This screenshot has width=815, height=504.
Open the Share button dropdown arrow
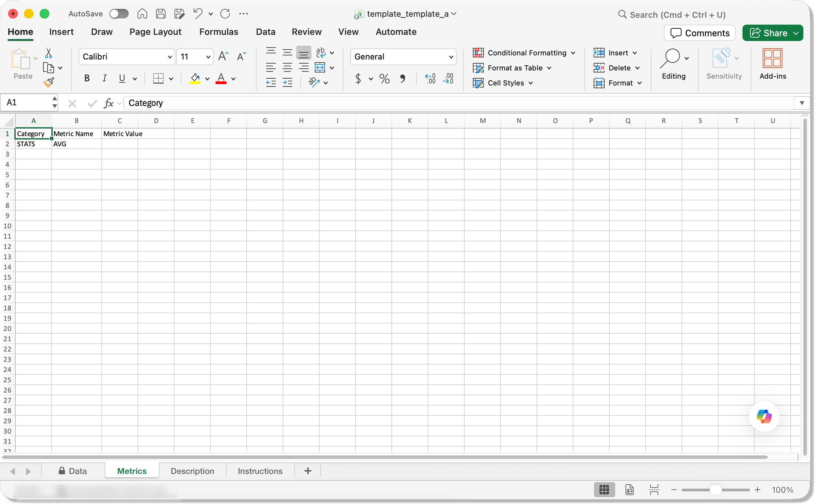point(796,33)
